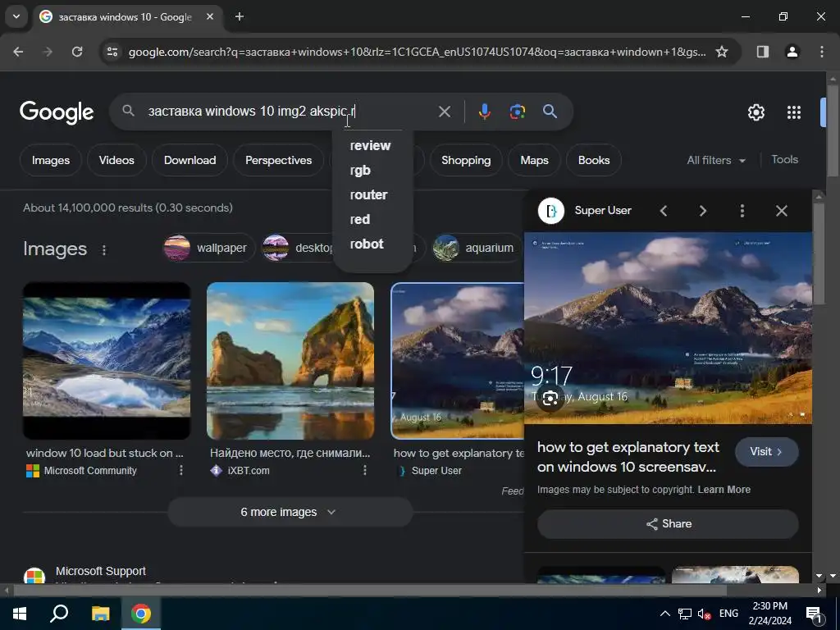
Task: Open options for the iXBT.com result
Action: (365, 470)
